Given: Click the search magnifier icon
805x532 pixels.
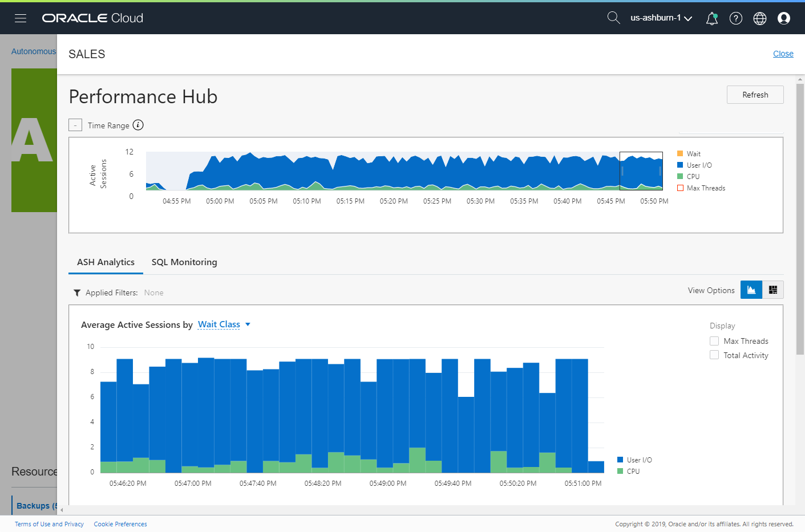Looking at the screenshot, I should point(613,18).
